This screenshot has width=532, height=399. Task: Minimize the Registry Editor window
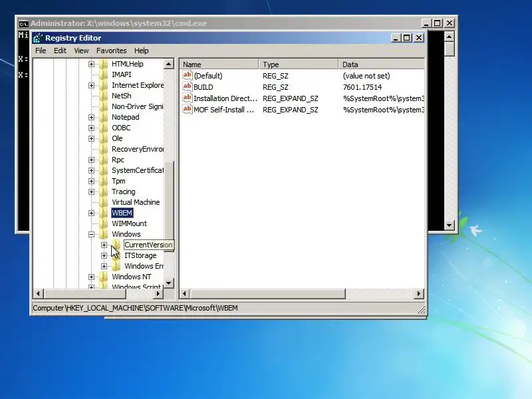395,38
